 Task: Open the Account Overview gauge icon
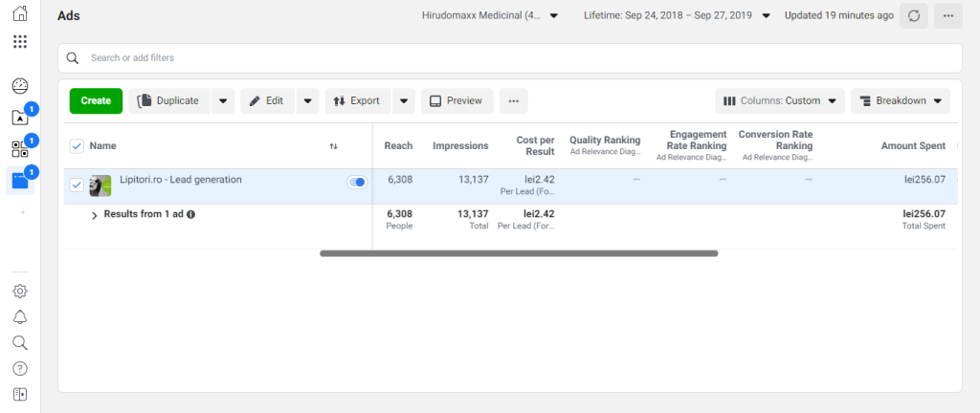point(20,86)
